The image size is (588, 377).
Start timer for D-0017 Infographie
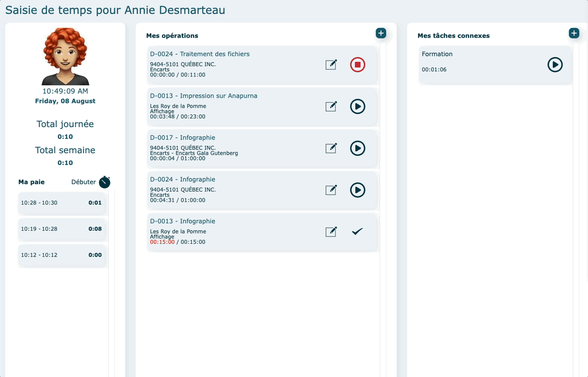[357, 148]
